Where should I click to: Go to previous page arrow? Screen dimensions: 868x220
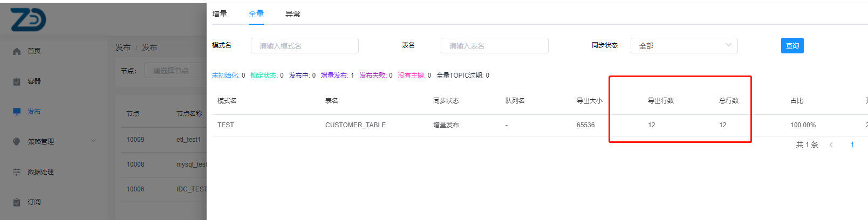[x=831, y=145]
